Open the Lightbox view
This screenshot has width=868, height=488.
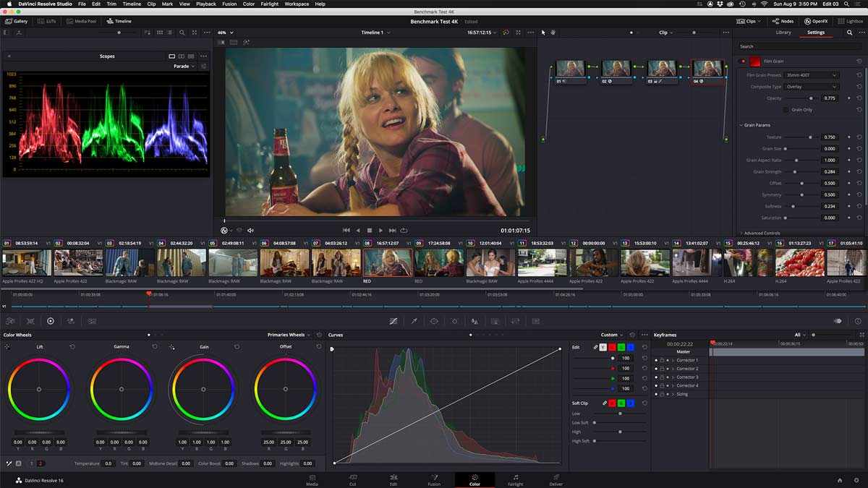click(x=851, y=21)
